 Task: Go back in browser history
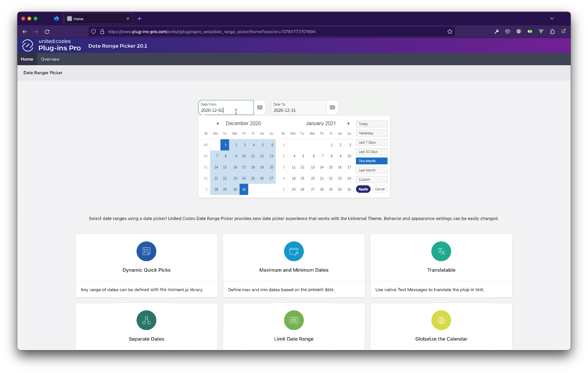(x=25, y=32)
